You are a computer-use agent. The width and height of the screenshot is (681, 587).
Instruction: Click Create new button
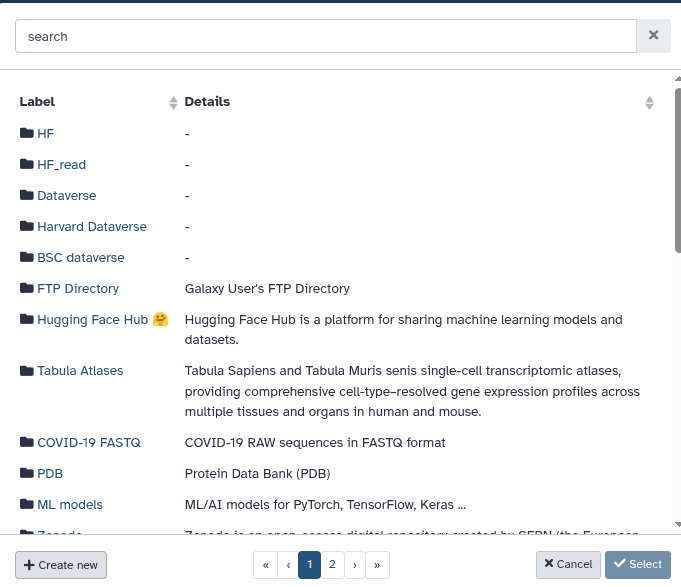[61, 565]
